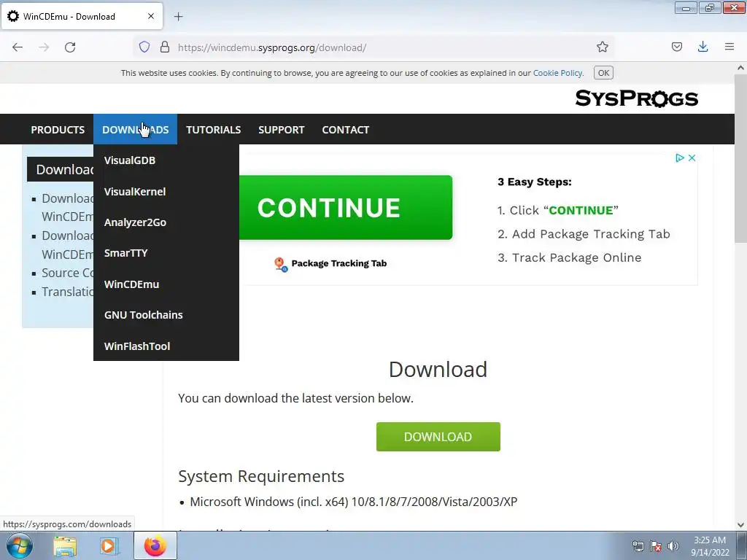Click the SysProgs logo
The image size is (747, 560).
(x=636, y=98)
